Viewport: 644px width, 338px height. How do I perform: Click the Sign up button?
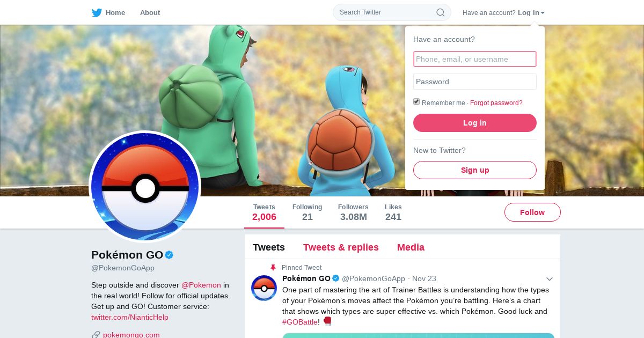475,170
